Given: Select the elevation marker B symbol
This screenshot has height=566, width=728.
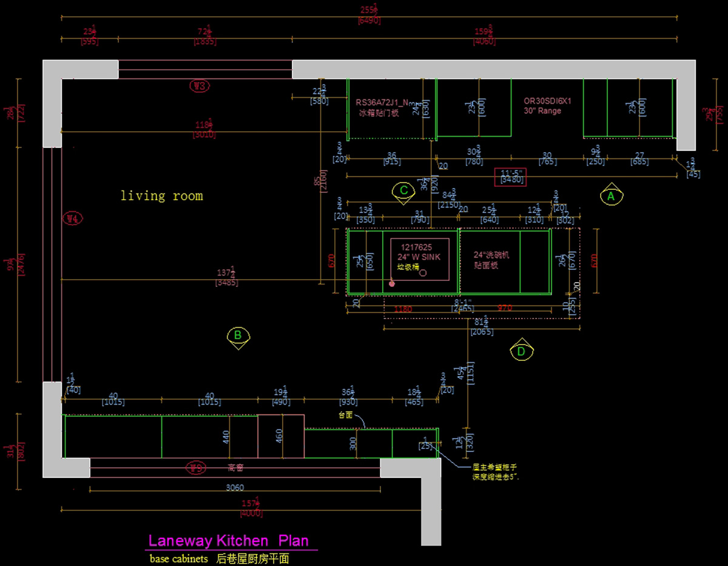Looking at the screenshot, I should click(x=238, y=335).
